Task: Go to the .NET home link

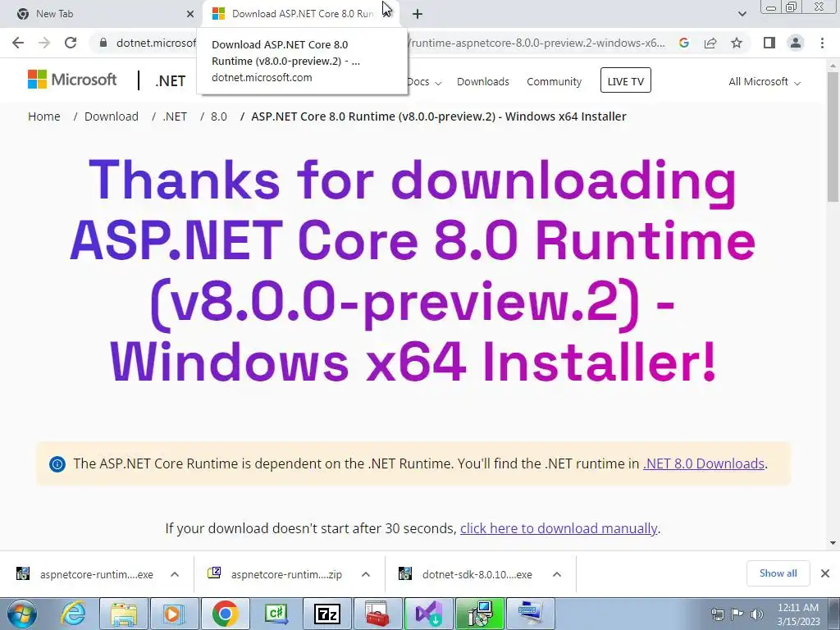Action: [x=171, y=81]
